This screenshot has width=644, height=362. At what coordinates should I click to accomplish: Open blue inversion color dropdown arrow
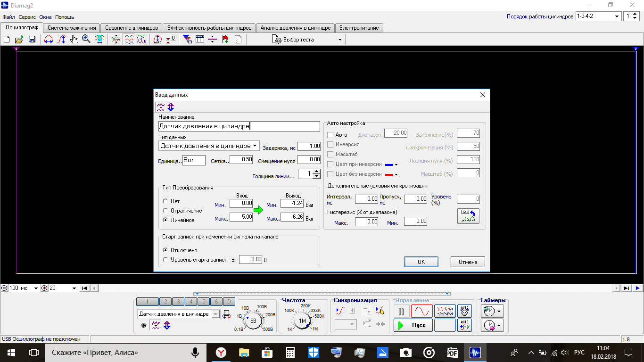coord(396,165)
